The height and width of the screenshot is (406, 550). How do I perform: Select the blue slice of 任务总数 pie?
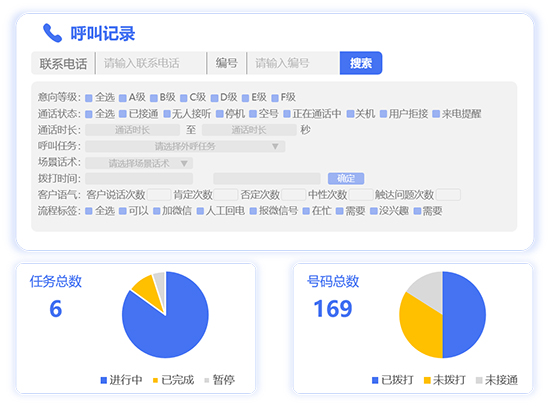pos(172,326)
